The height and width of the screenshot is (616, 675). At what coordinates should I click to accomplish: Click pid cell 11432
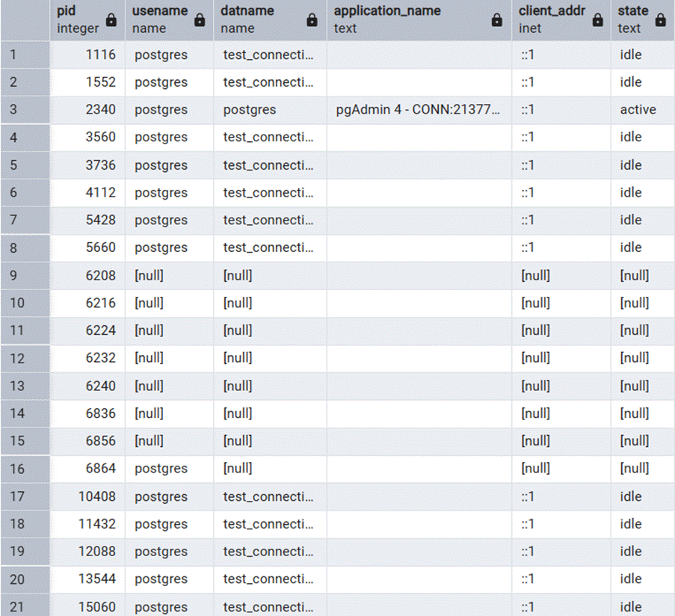click(87, 524)
